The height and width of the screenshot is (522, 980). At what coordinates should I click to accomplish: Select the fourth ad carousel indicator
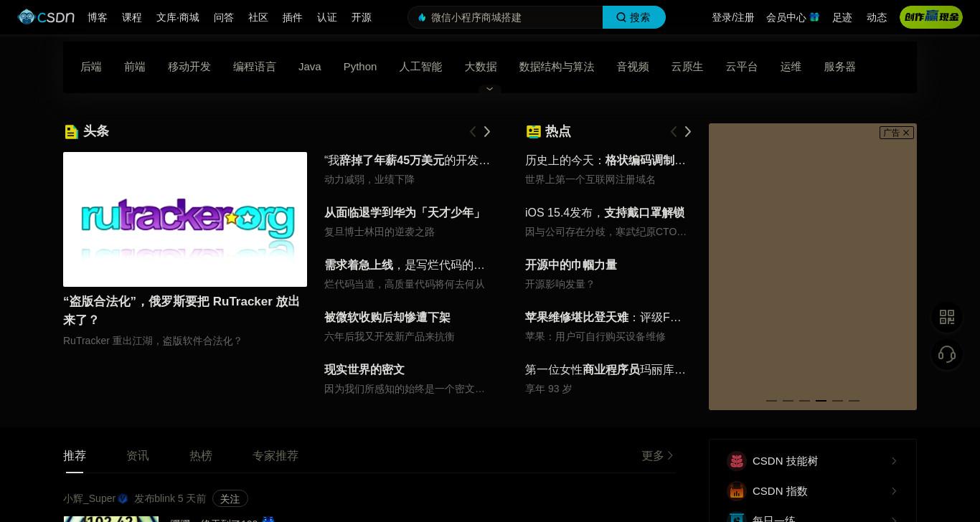pyautogui.click(x=821, y=401)
